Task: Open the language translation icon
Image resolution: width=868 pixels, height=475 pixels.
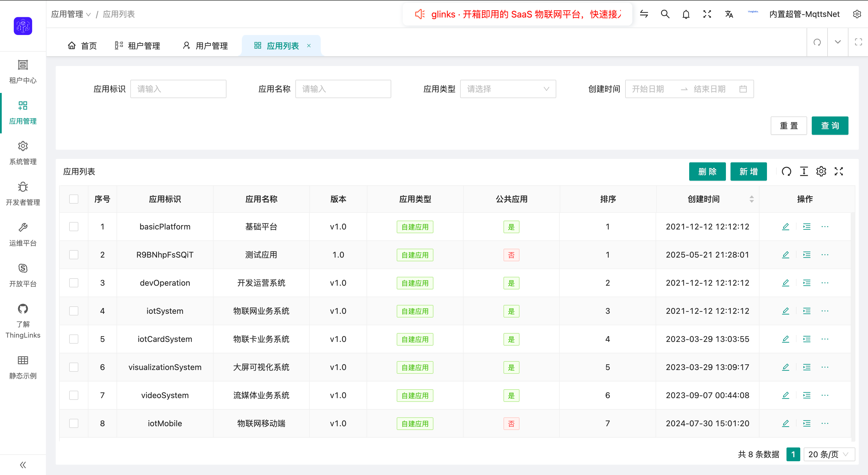Action: point(729,14)
